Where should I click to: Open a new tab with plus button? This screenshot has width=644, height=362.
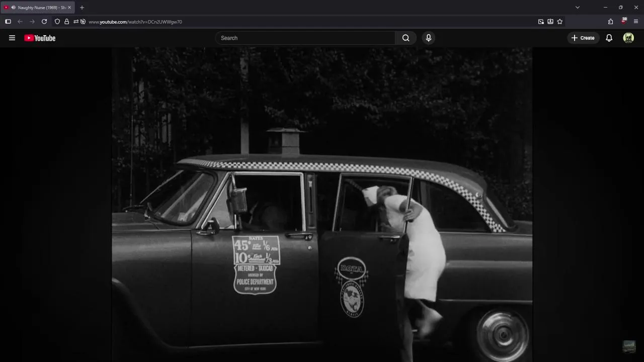[x=82, y=8]
